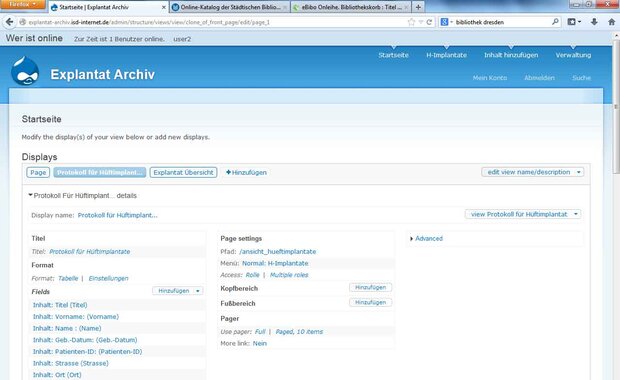Edit menu setting Normal: H-Implantate

[275, 263]
